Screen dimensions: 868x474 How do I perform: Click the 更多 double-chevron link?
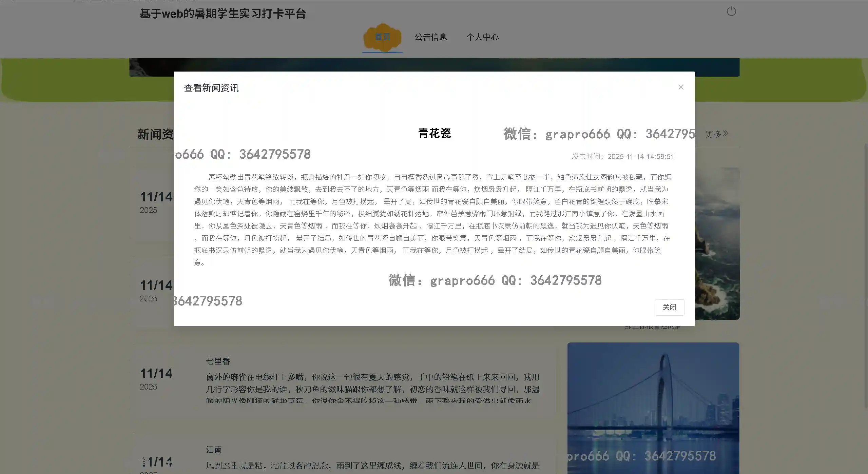click(717, 134)
